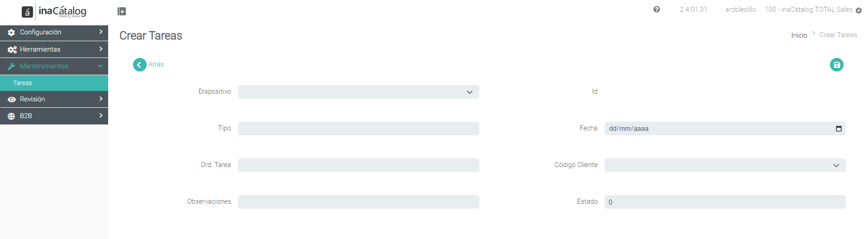Click the arobledillo user name
Image resolution: width=868 pixels, height=239 pixels.
[x=740, y=10]
